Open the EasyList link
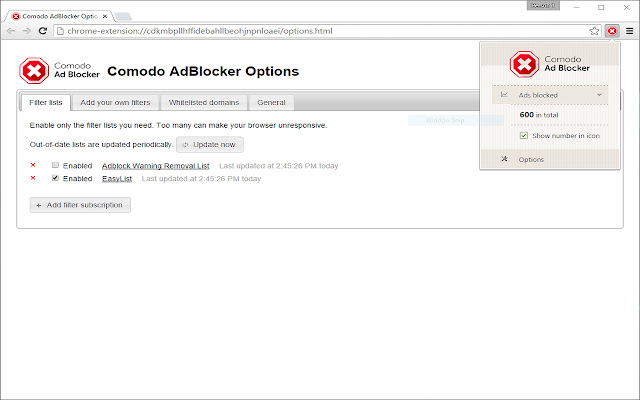Screen dimensions: 640x400 point(117,178)
